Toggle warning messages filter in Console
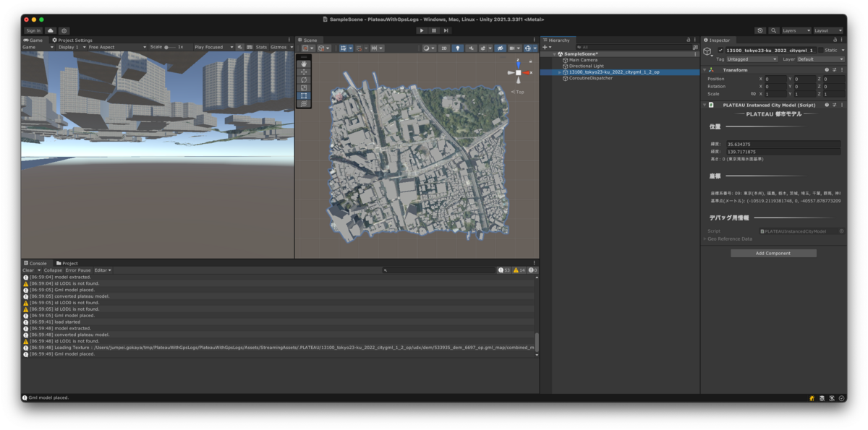Image resolution: width=868 pixels, height=430 pixels. coord(519,270)
